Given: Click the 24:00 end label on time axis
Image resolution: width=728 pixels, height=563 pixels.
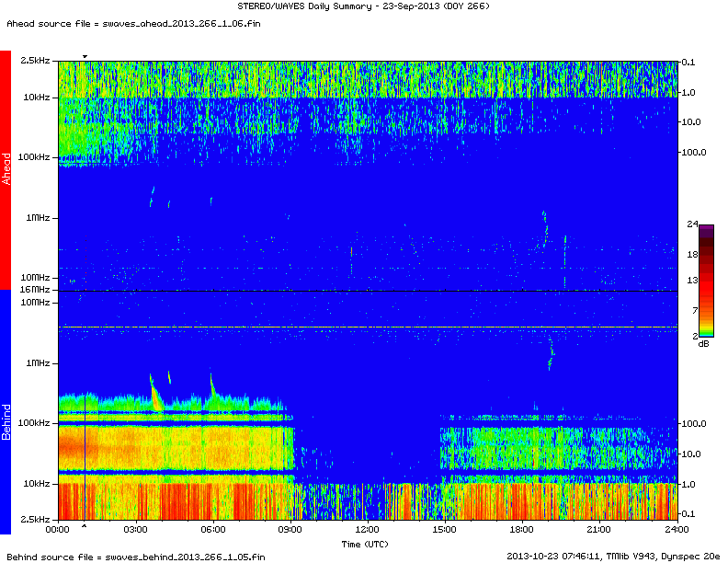Looking at the screenshot, I should [677, 530].
